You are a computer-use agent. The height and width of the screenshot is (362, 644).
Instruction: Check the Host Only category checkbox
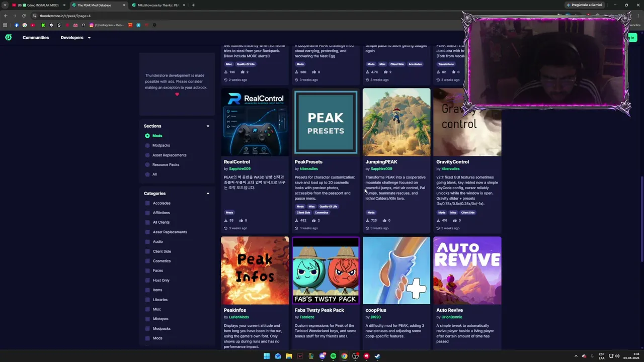point(147,280)
